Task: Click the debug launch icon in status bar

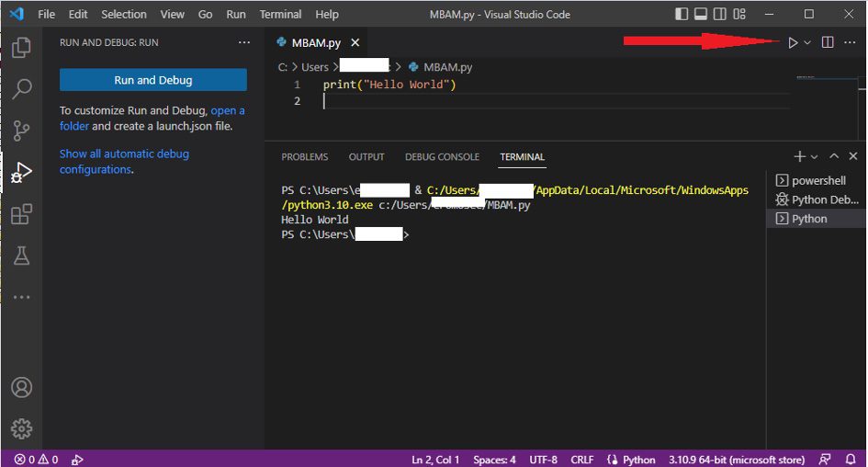Action: [x=77, y=460]
